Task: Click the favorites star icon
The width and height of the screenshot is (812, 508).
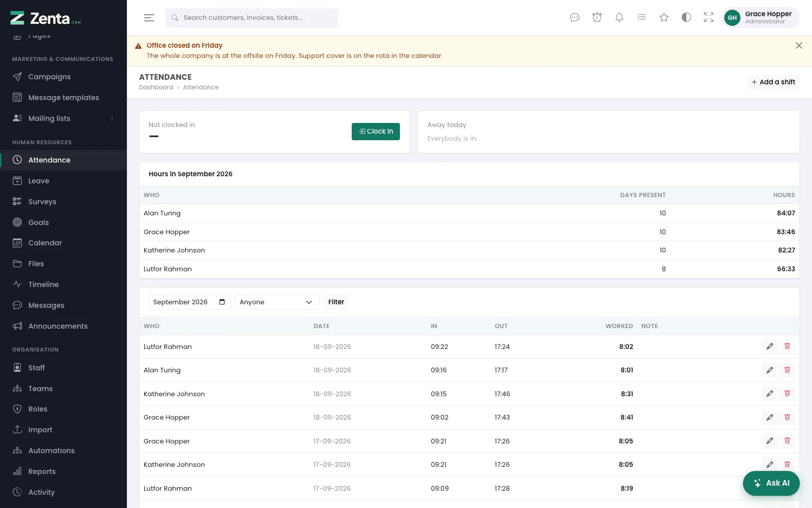Action: point(664,18)
